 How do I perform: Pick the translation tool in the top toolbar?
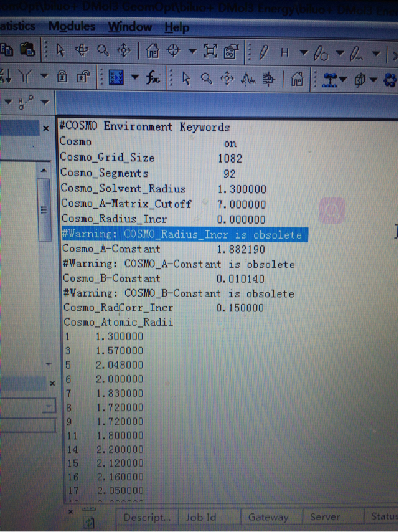coord(124,51)
